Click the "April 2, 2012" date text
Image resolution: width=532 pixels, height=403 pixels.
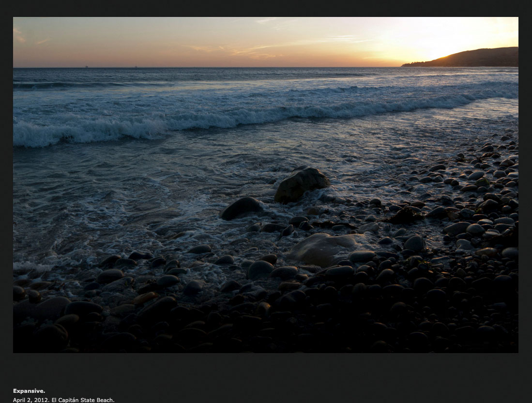(30, 400)
